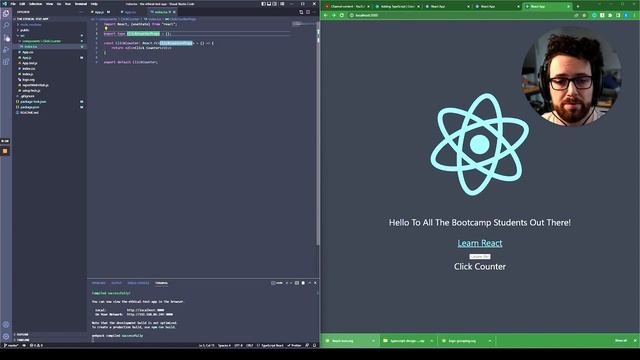The image size is (640, 360).
Task: Toggle secondary side bar layout icon
Action: coord(275,4)
